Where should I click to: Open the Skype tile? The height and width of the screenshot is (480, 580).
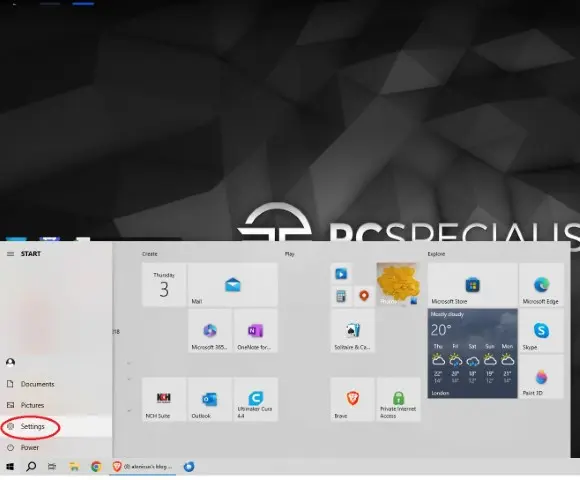coord(542,331)
